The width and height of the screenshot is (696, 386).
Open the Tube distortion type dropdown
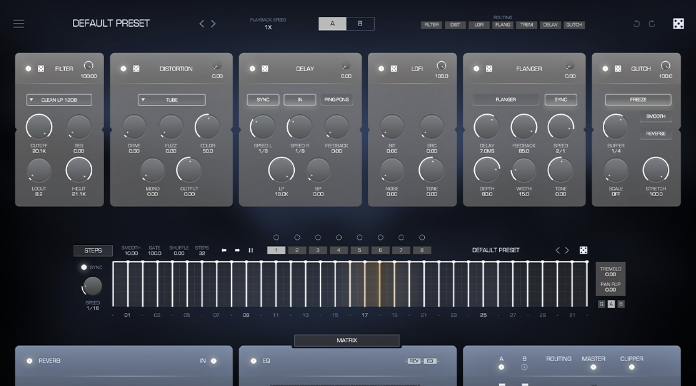(172, 100)
